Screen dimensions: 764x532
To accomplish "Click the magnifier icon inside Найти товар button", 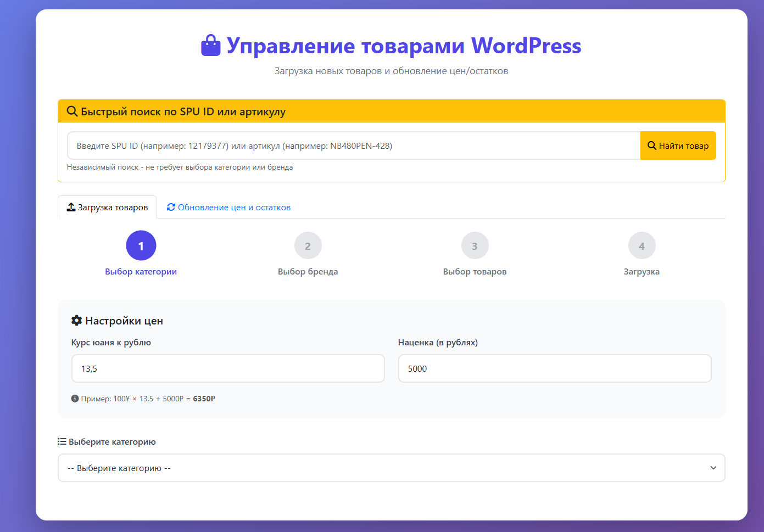I will coord(652,145).
